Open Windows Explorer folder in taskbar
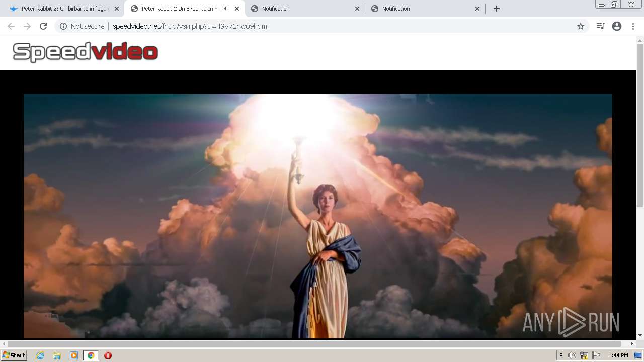Viewport: 644px width, 362px height. coord(57,355)
